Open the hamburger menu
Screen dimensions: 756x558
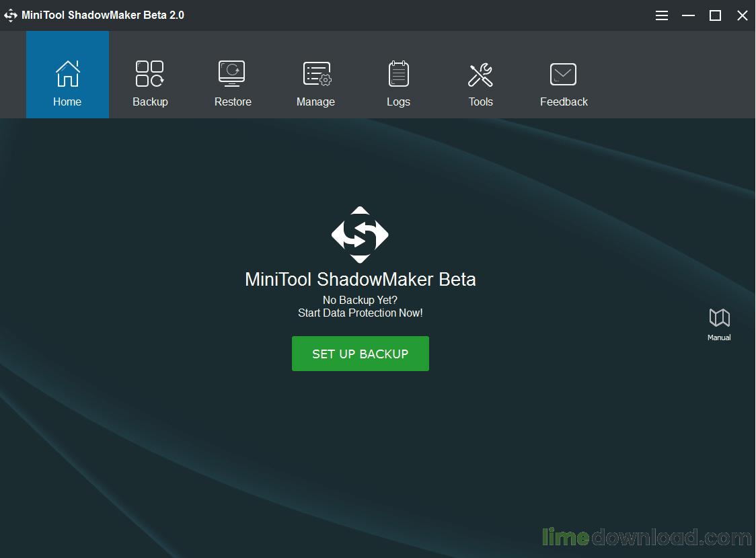point(661,15)
